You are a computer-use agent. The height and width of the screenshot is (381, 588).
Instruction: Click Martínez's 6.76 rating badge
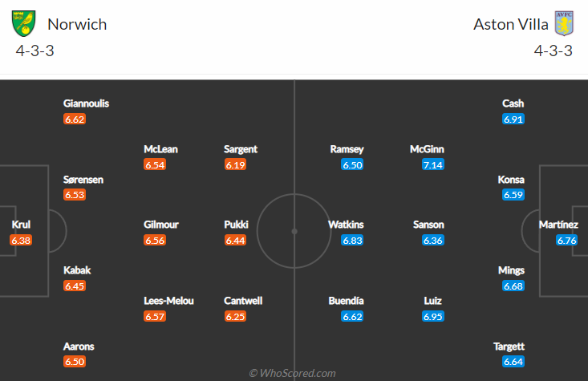pos(566,240)
